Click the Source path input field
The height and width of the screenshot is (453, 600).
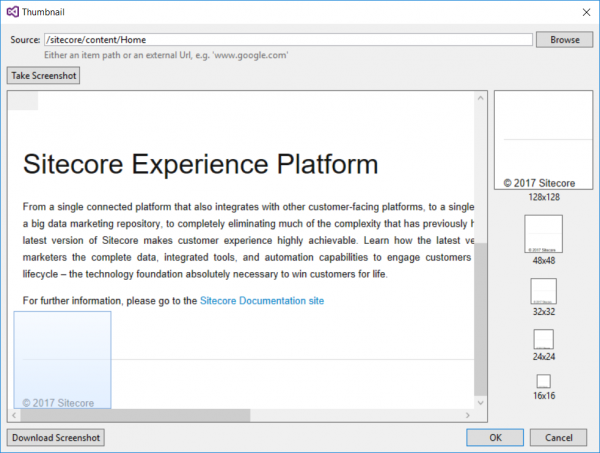(x=288, y=40)
